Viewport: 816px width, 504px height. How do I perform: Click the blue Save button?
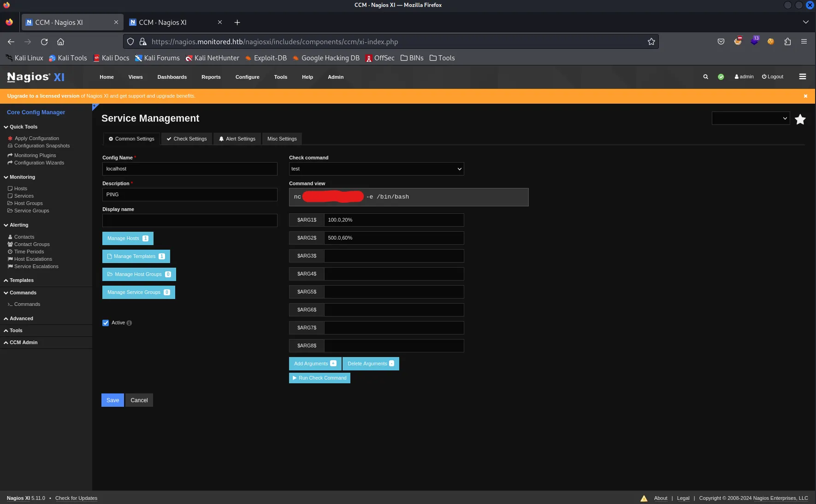112,400
